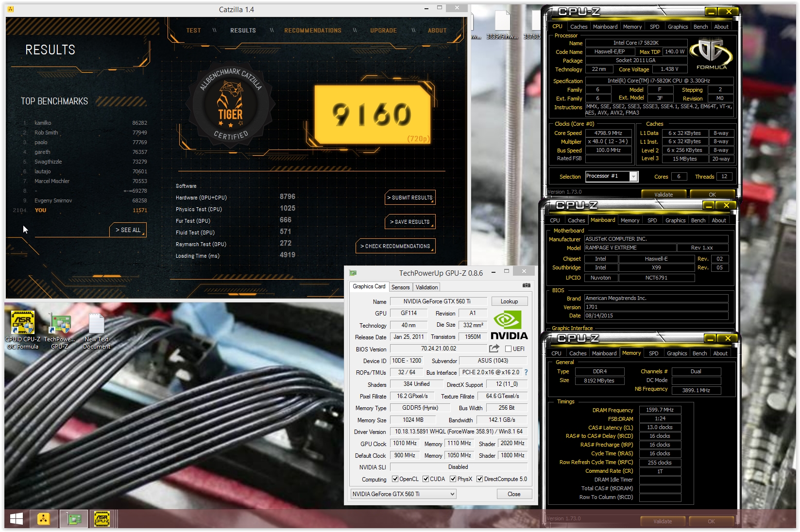Click the Raymarch Test (GPU) result row
800x532 pixels.
click(236, 244)
